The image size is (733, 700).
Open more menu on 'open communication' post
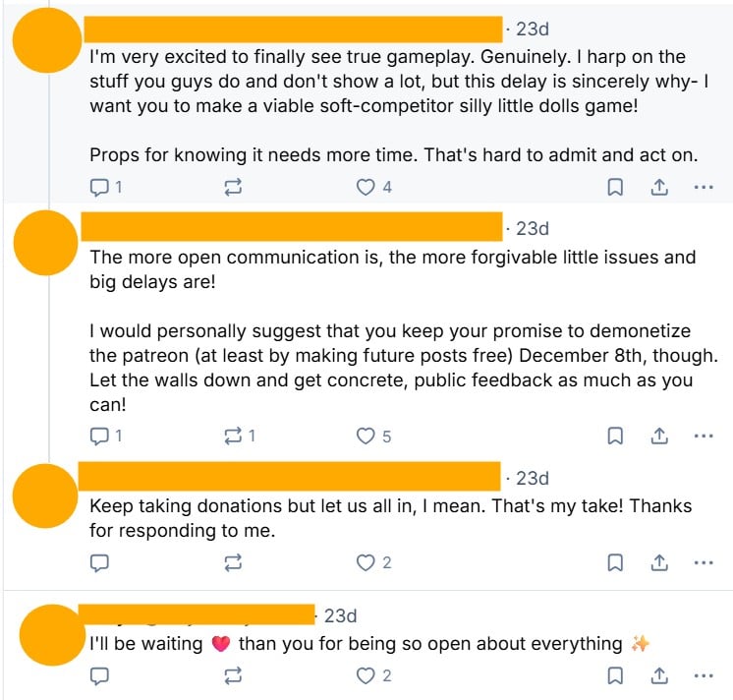click(704, 436)
